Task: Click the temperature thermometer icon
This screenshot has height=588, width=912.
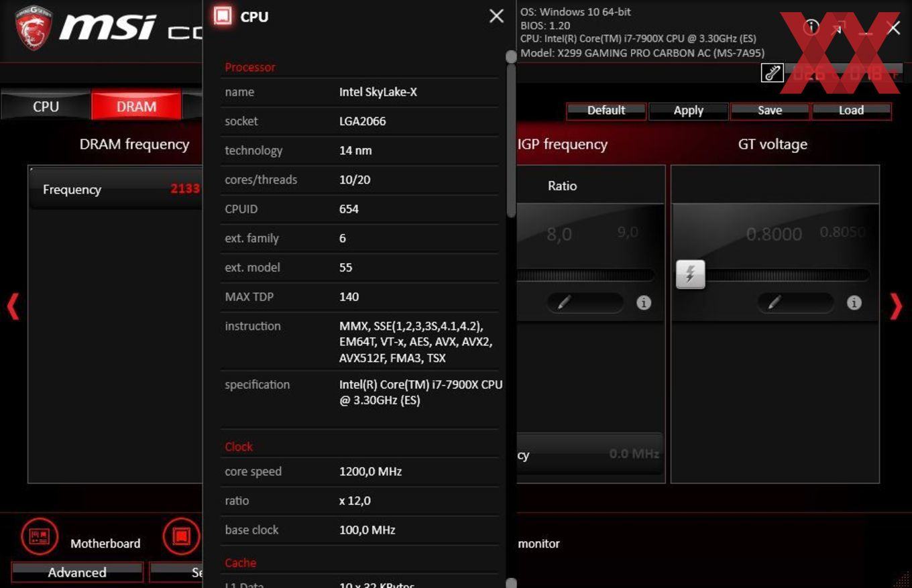Action: coord(773,72)
